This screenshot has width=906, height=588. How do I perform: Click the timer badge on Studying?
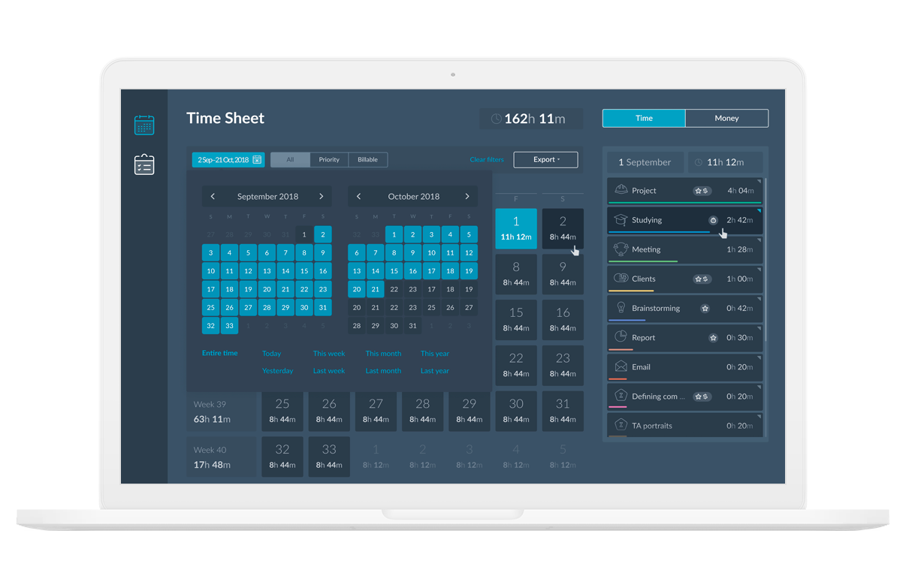[713, 220]
